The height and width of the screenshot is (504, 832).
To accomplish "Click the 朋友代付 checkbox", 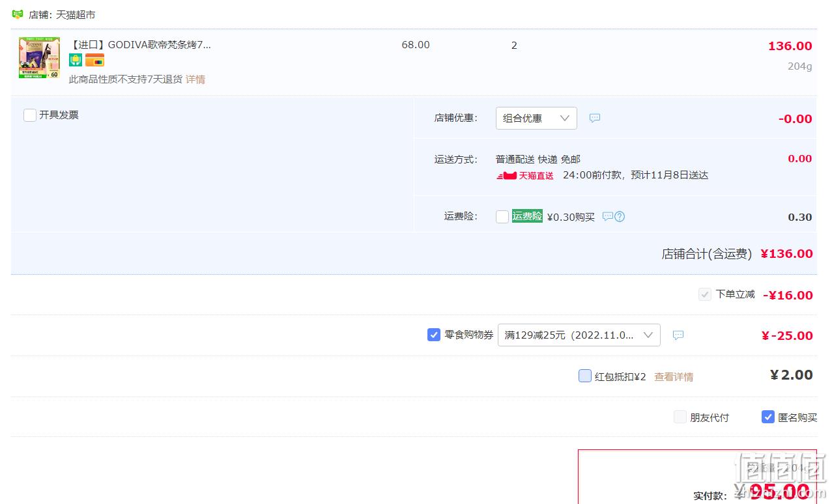I will tap(680, 417).
